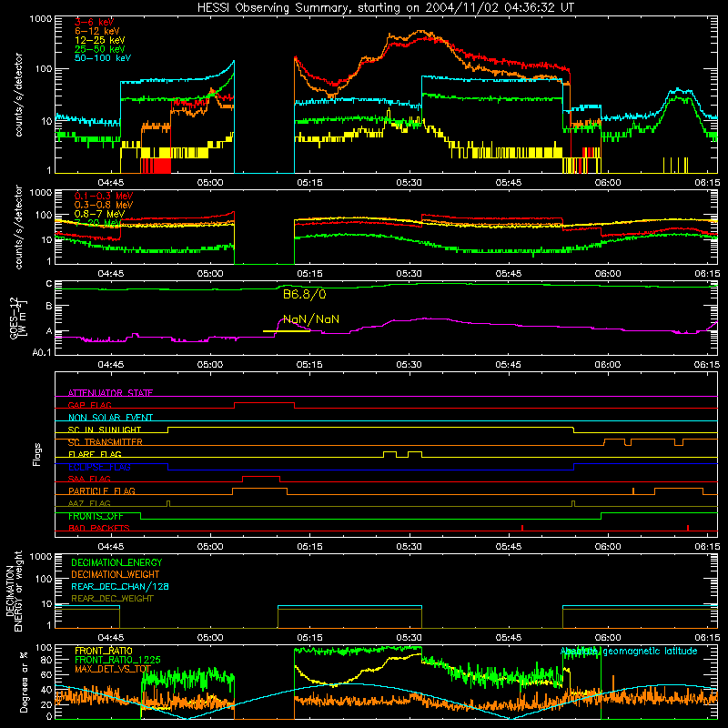Click the MAX_DET_VS_TOT legend label
Screen dimensions: 728x728
[x=113, y=669]
